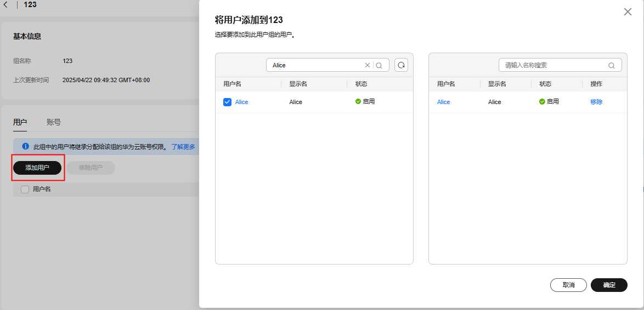Click the 移除用户 button
This screenshot has height=310, width=644.
pos(91,168)
